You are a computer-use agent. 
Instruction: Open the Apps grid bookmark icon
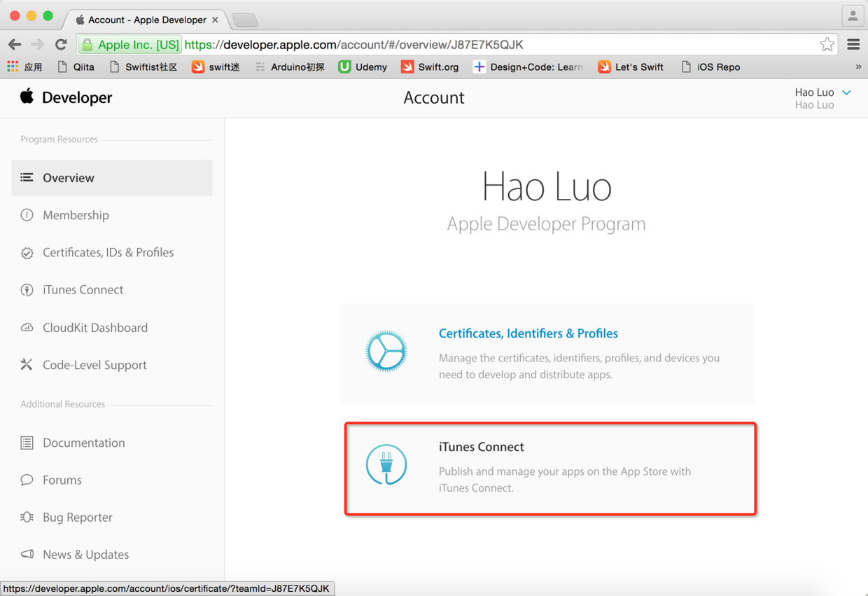[13, 67]
